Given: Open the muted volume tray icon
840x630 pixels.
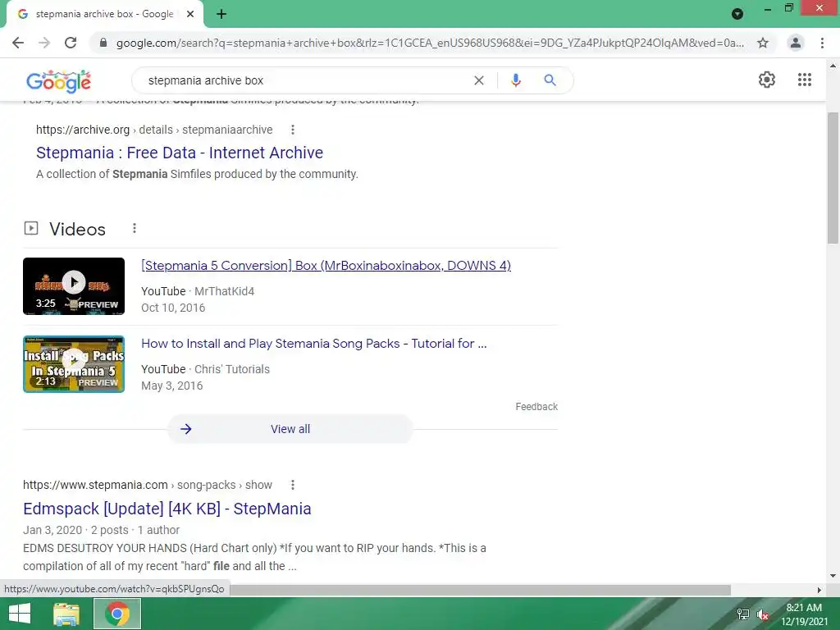Looking at the screenshot, I should (x=763, y=614).
